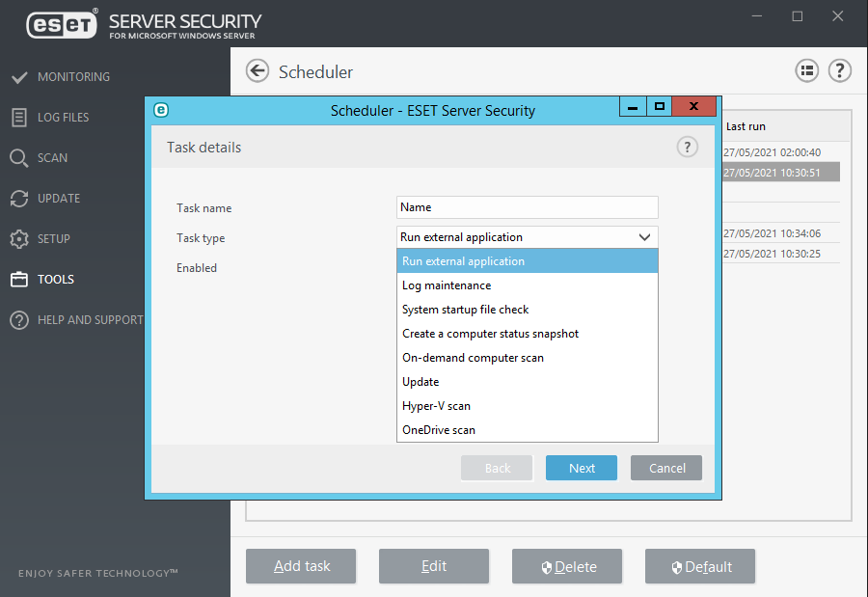Close the ESET Server Security window
Screen dimensions: 868x597
click(837, 16)
